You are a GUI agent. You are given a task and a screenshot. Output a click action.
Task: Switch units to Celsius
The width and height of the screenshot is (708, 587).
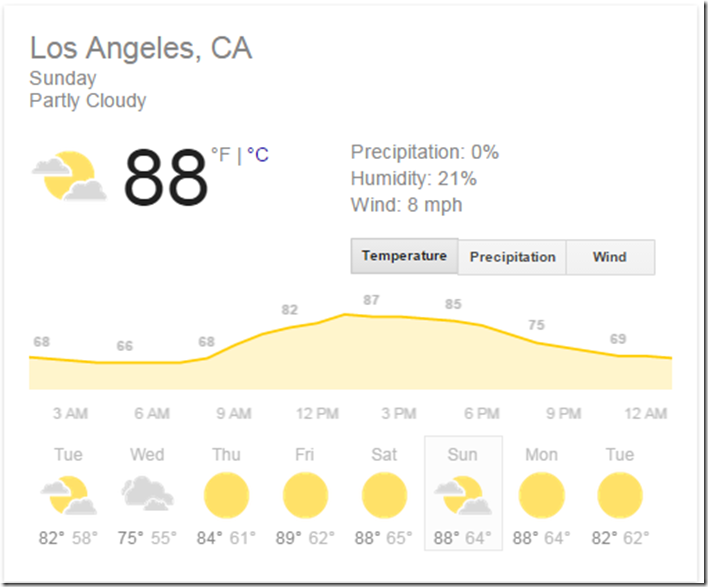click(258, 155)
